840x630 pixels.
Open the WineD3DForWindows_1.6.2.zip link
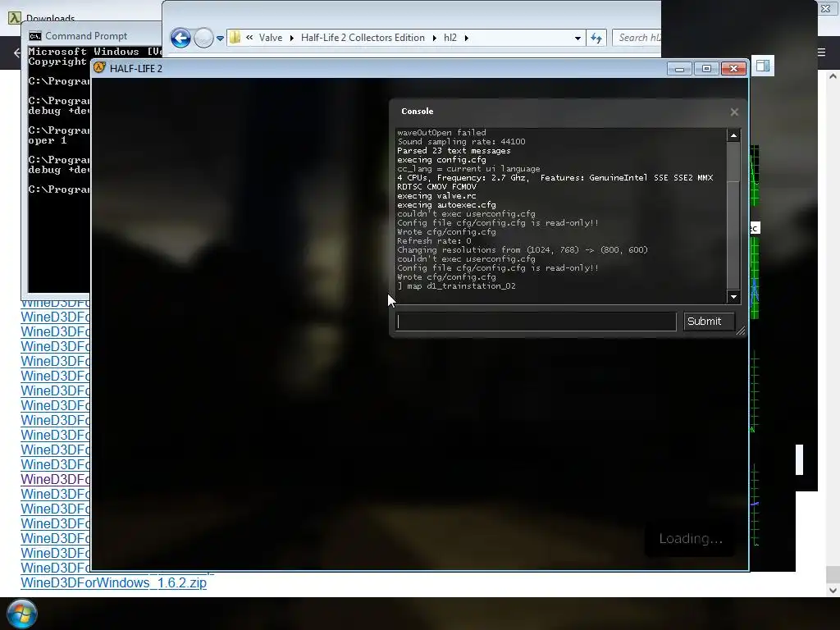tap(113, 583)
